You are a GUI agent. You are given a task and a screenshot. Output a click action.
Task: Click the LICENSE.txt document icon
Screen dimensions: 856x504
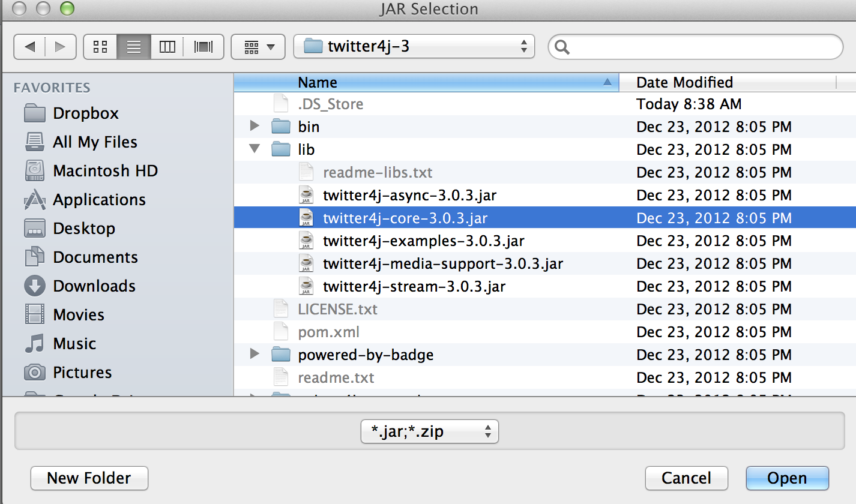[280, 309]
